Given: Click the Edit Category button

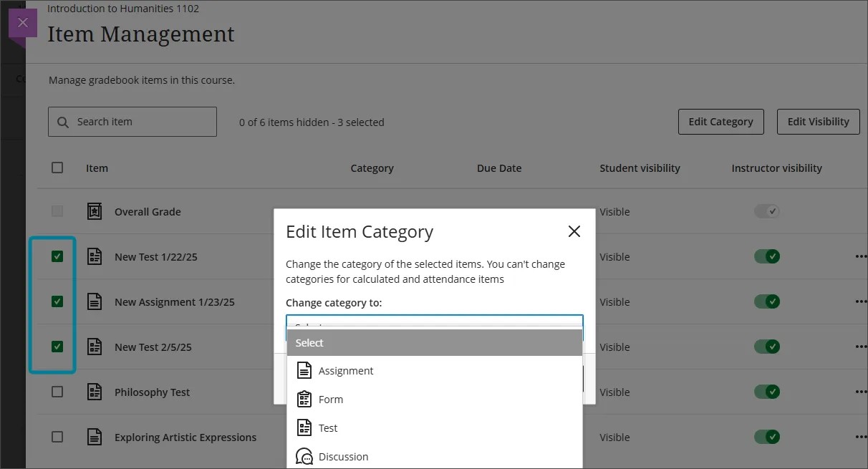Looking at the screenshot, I should (x=720, y=121).
